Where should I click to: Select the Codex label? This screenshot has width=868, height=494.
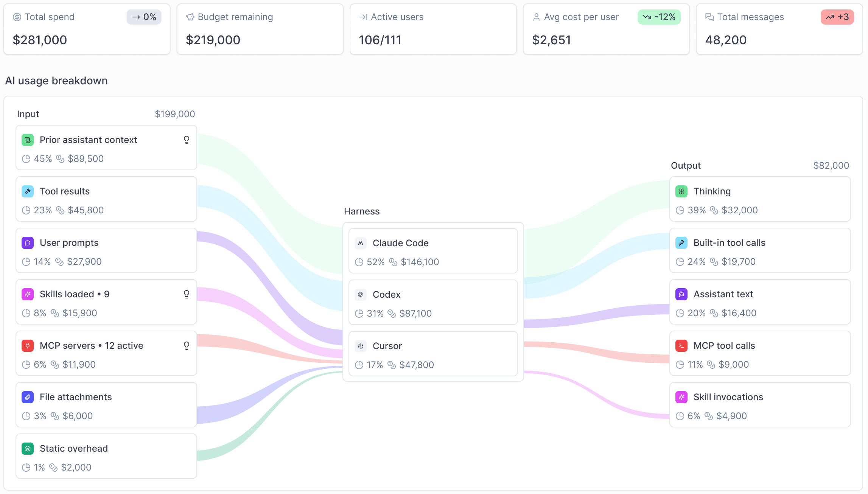pos(386,295)
